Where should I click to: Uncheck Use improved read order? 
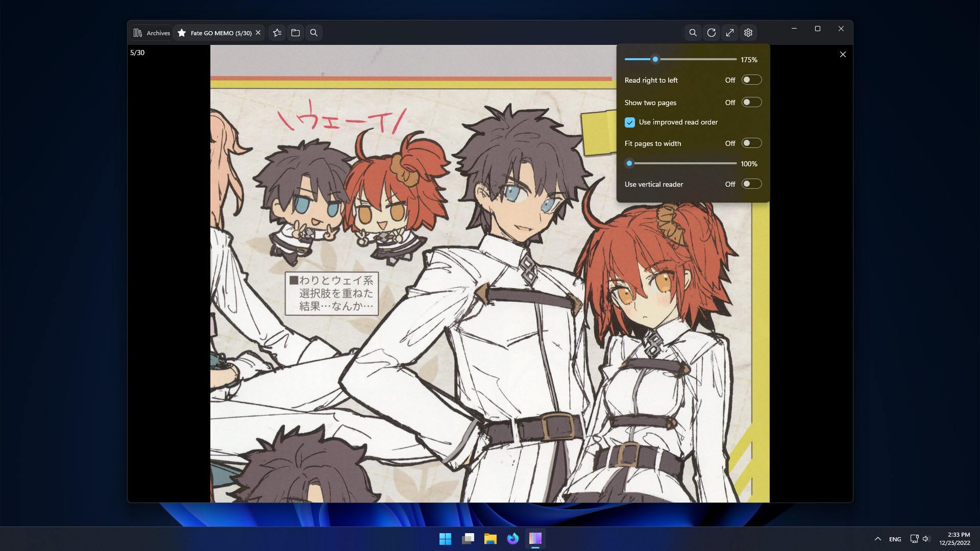[630, 122]
